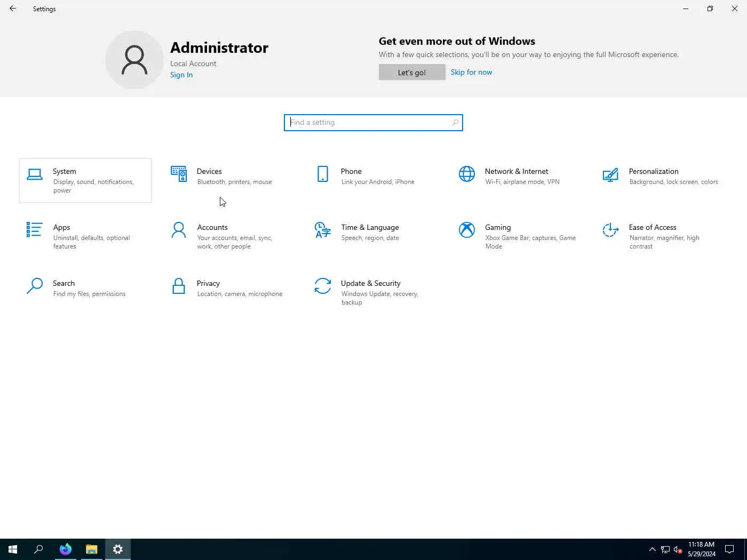Select the Accounts title text

coord(212,227)
